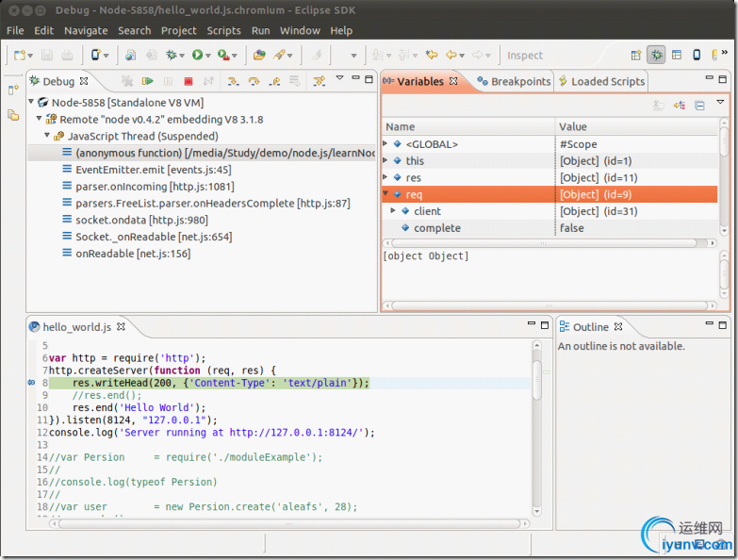Open the External Tools dropdown arrow
Screen dimensions: 738x560
[235, 56]
